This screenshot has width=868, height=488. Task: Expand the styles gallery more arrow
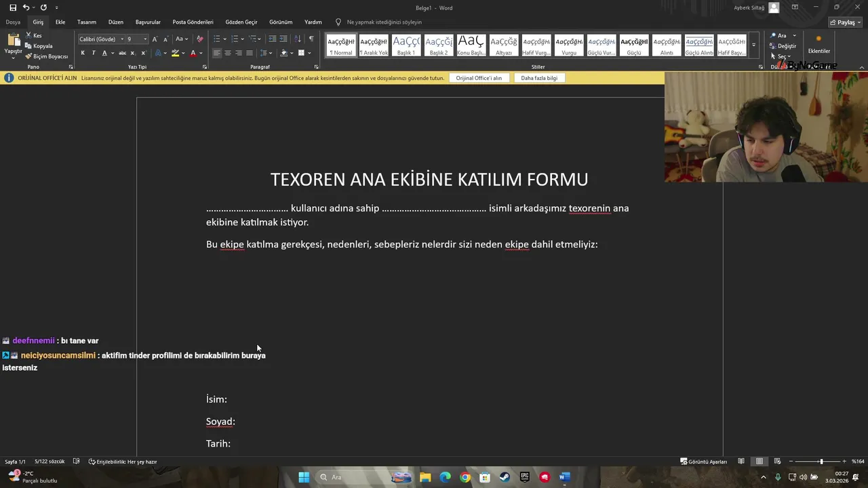(753, 45)
